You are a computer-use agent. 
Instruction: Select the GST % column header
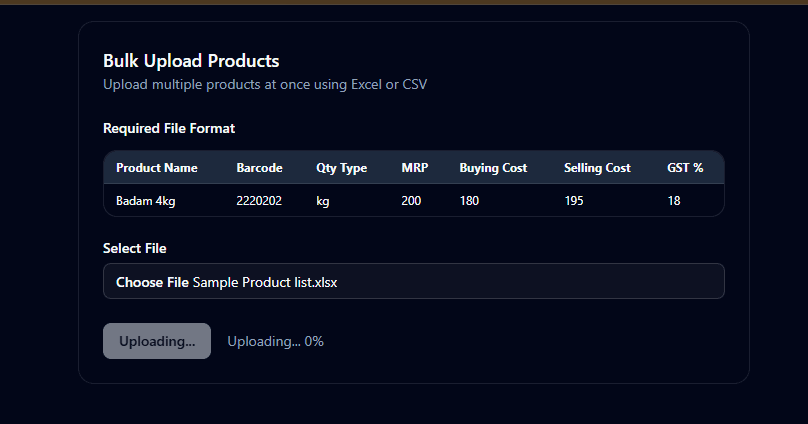686,168
